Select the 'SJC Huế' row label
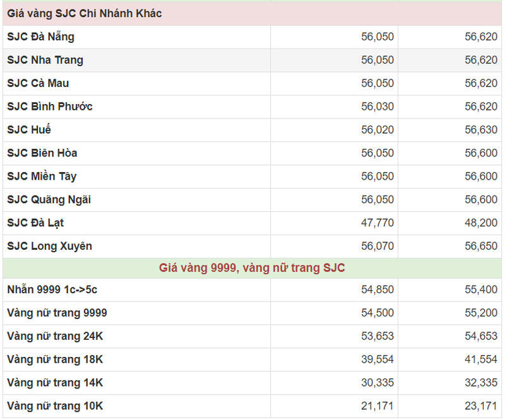Viewport: 505px width, 420px height. click(x=29, y=130)
